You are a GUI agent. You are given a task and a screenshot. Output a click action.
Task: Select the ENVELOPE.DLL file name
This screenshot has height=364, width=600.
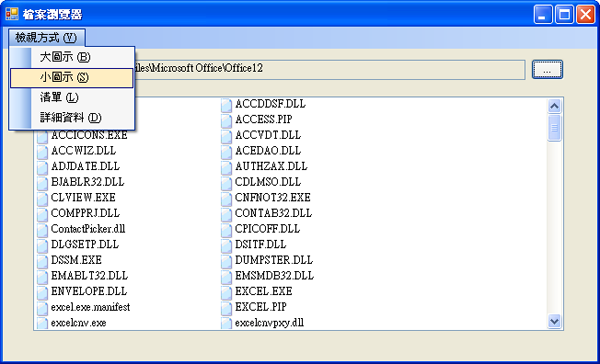click(x=89, y=291)
